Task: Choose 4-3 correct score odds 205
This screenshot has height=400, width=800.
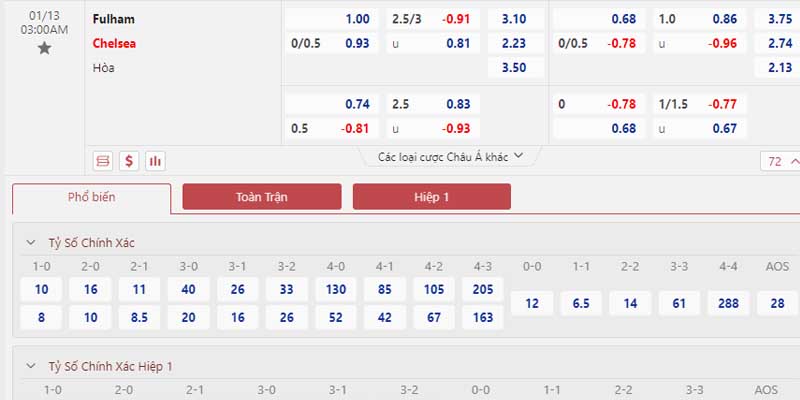Action: [483, 290]
